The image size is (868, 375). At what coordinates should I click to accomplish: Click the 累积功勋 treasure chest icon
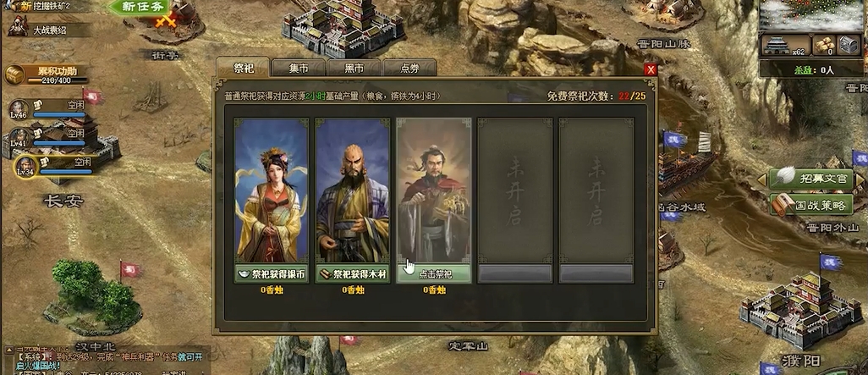(14, 74)
